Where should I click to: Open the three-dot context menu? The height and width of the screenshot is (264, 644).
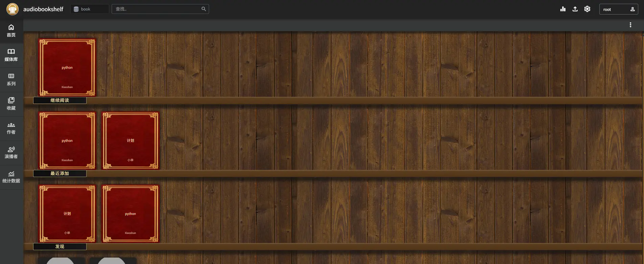coord(630,25)
